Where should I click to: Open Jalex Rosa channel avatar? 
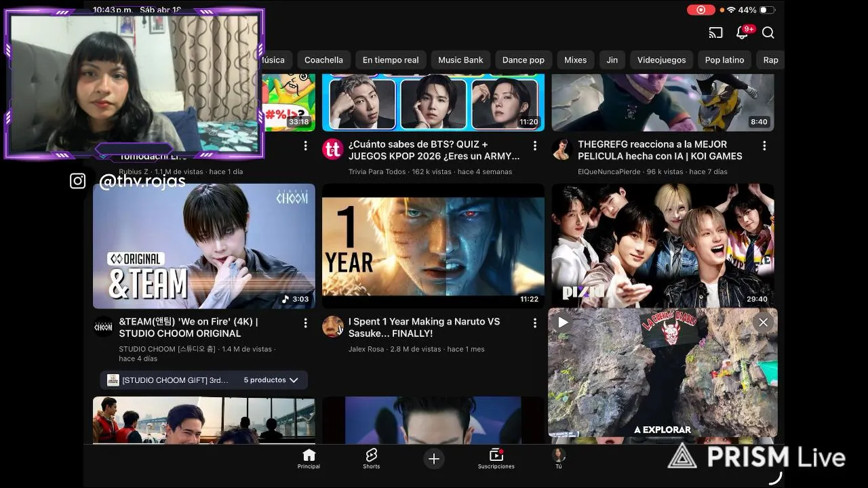click(332, 327)
